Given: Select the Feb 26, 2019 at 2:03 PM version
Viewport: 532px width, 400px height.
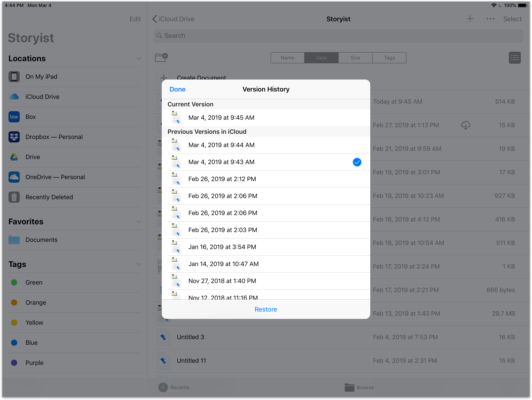Looking at the screenshot, I should pyautogui.click(x=266, y=230).
